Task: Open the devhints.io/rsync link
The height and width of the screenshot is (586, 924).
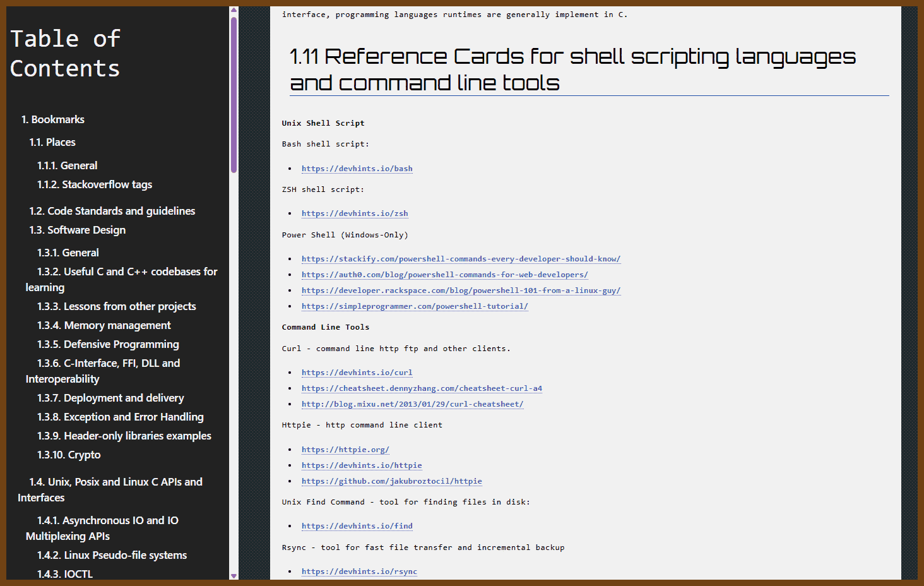Action: pyautogui.click(x=359, y=571)
